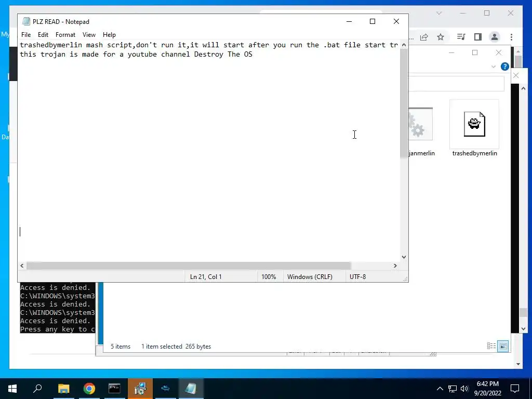Screen dimensions: 532x399
Task: Click 100% zoom in status bar
Action: tap(269, 276)
